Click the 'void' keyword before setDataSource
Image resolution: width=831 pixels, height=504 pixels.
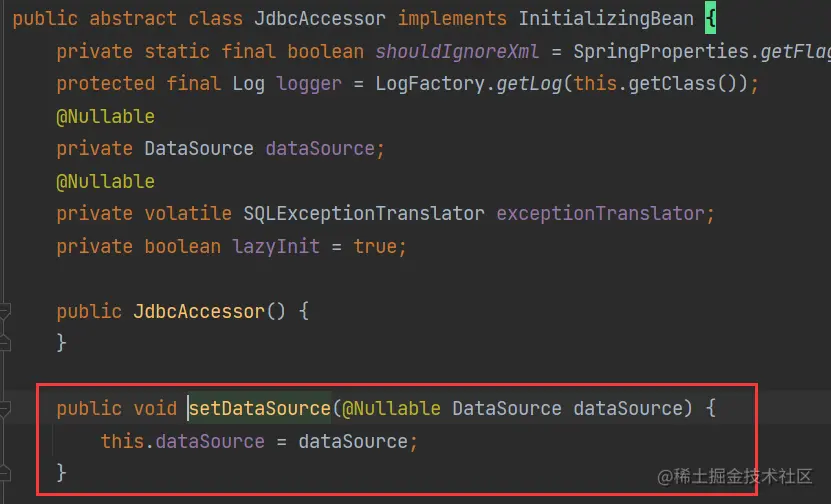155,409
